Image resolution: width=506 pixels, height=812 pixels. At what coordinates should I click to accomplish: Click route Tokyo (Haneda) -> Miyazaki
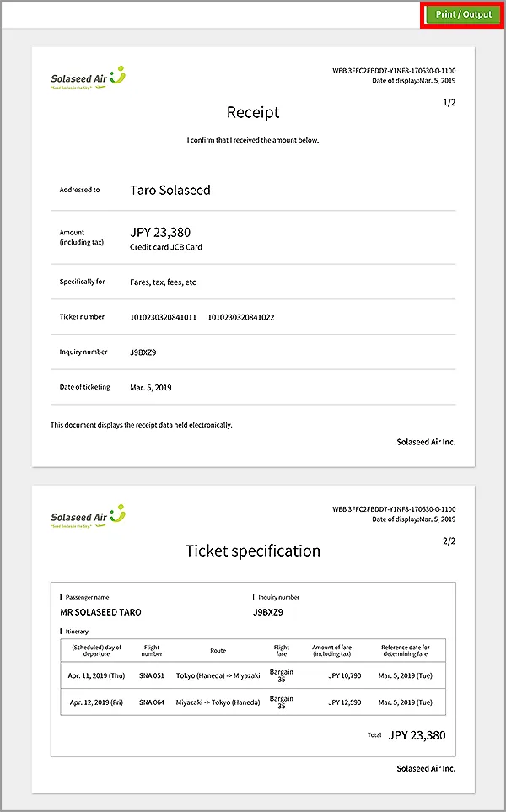coord(218,676)
